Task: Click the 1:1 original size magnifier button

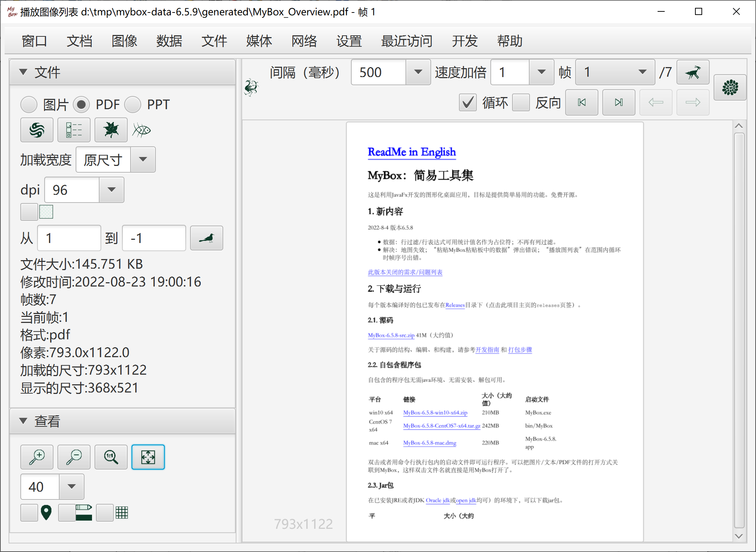Action: (111, 457)
